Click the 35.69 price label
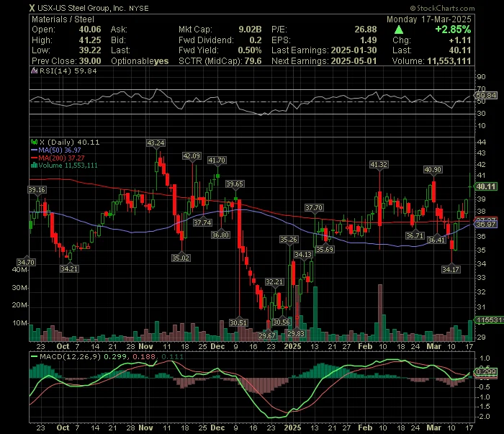 tap(325, 250)
